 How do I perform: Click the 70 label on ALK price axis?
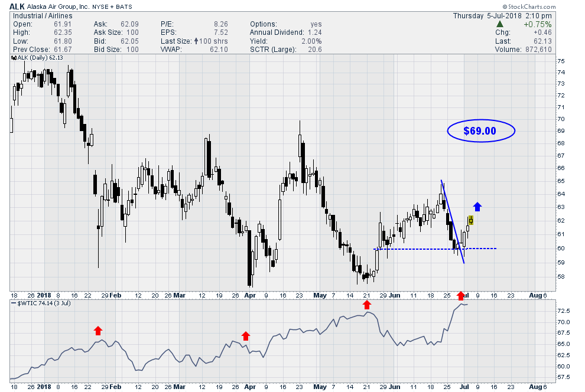(x=561, y=119)
